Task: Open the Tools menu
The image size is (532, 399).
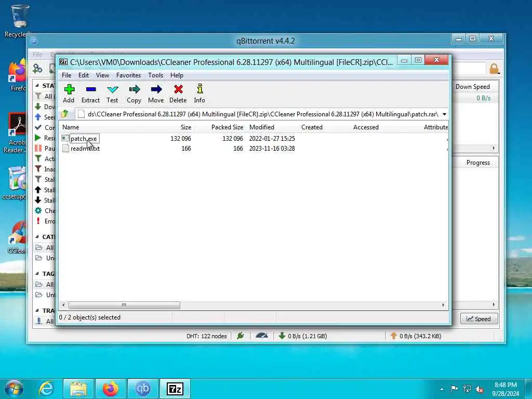Action: 155,75
